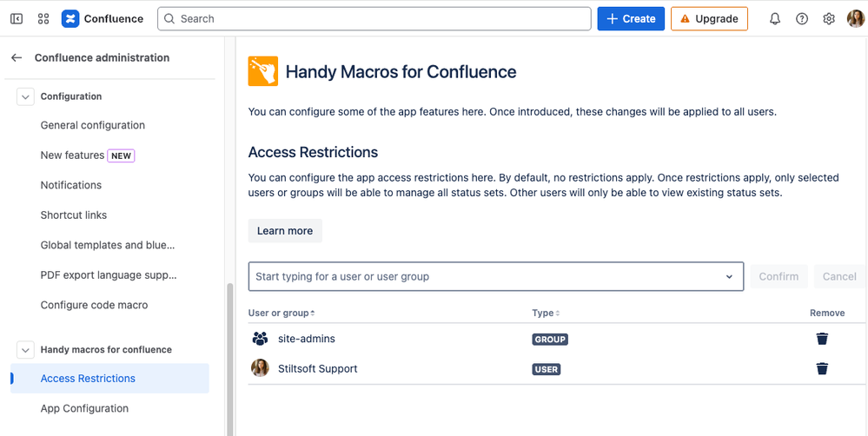
Task: Open General configuration page
Action: pyautogui.click(x=93, y=125)
